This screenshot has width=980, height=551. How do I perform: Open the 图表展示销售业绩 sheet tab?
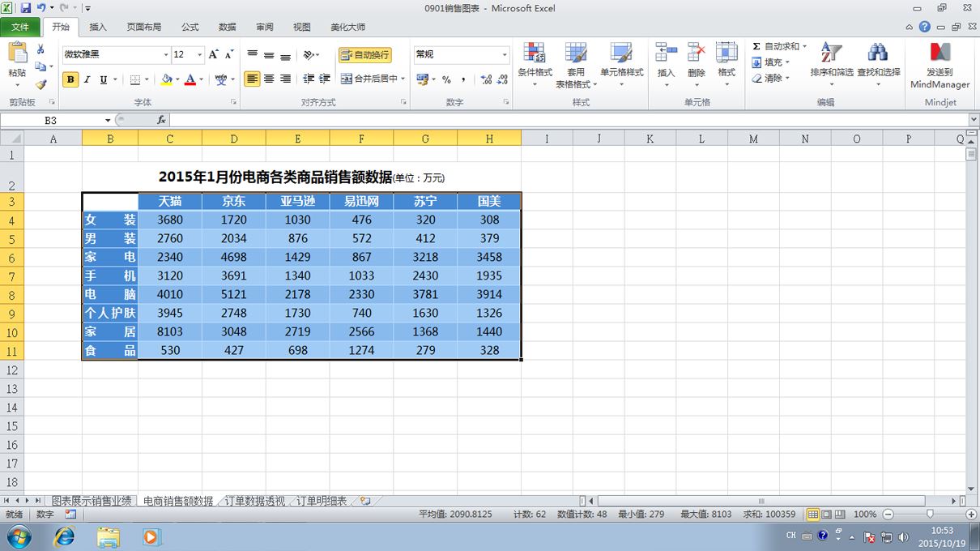coord(92,501)
